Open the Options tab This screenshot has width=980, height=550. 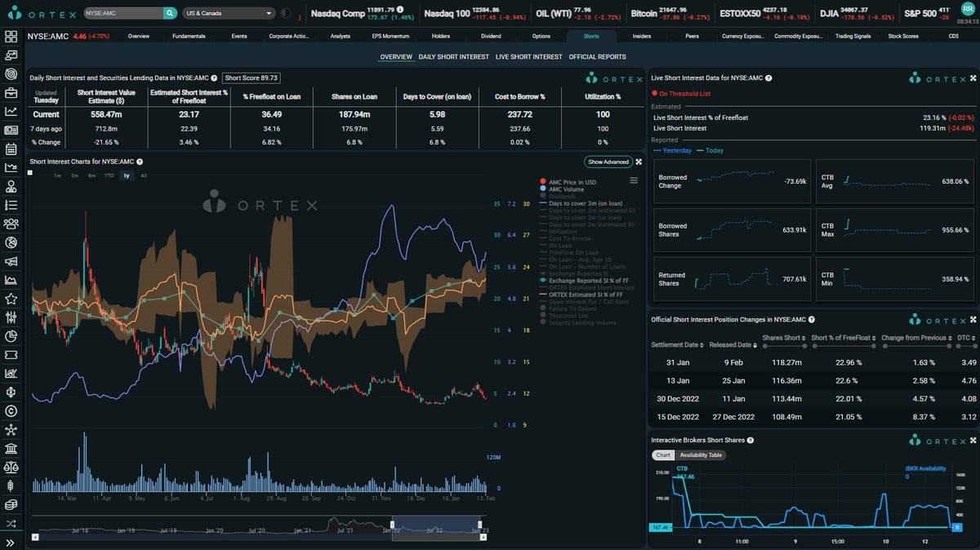click(541, 37)
